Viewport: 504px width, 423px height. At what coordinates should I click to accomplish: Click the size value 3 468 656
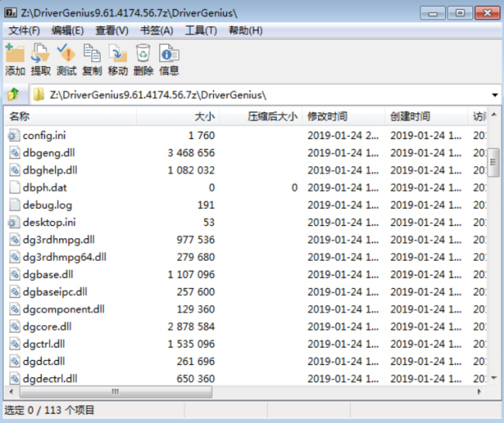click(x=192, y=153)
